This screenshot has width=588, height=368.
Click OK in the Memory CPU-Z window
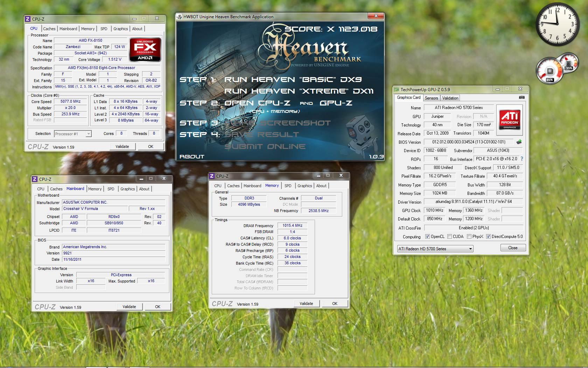[335, 304]
